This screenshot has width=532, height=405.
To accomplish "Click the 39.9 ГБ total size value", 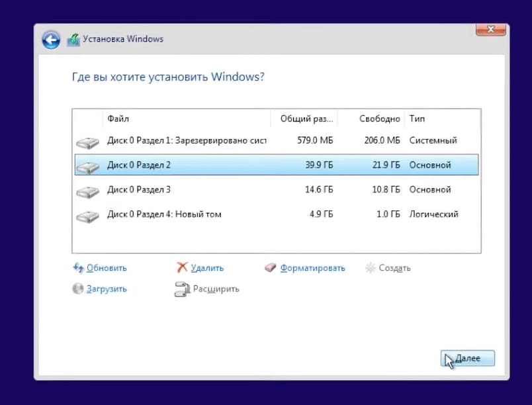I will 319,165.
